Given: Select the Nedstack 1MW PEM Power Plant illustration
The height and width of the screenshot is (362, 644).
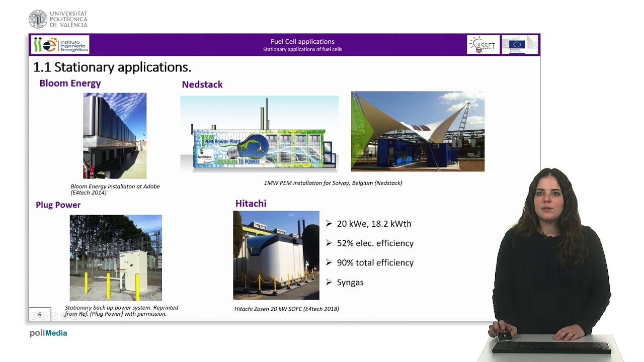Looking at the screenshot, I should [259, 134].
